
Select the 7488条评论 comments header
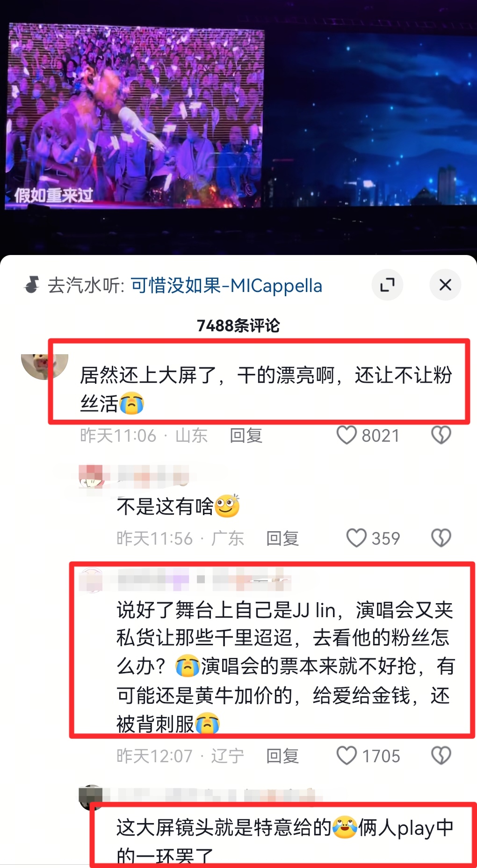238,325
